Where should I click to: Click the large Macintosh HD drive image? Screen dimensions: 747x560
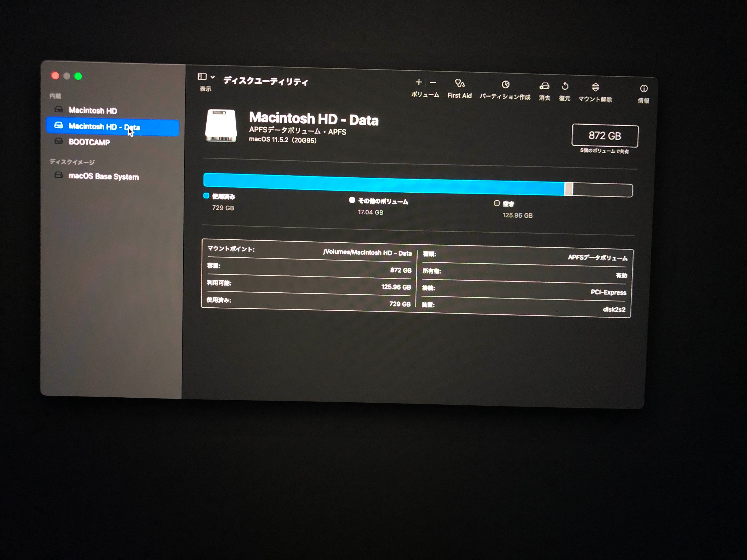point(221,126)
